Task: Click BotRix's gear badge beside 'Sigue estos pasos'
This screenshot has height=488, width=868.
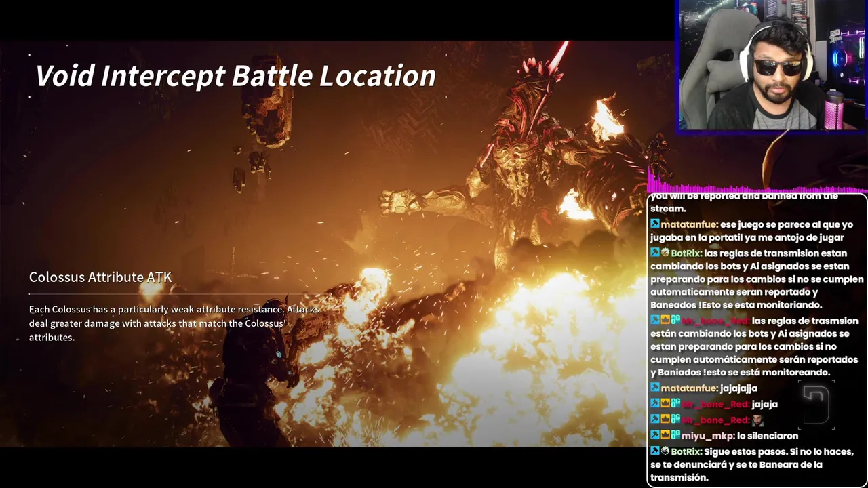Action: (x=665, y=451)
